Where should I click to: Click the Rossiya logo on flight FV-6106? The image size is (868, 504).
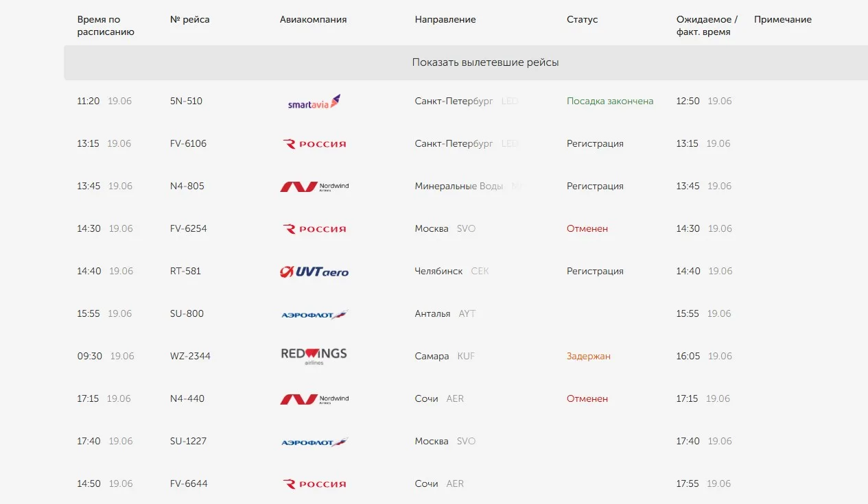(314, 144)
